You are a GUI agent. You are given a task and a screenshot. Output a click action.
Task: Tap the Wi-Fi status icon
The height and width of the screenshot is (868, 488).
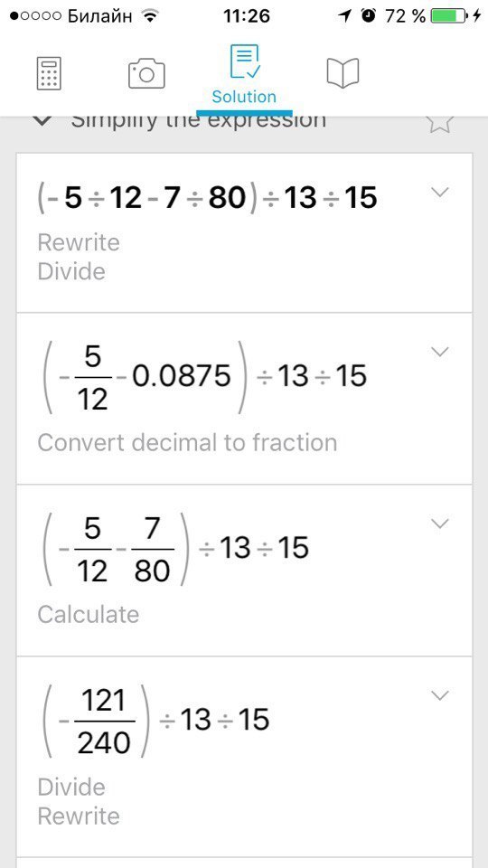pyautogui.click(x=149, y=16)
